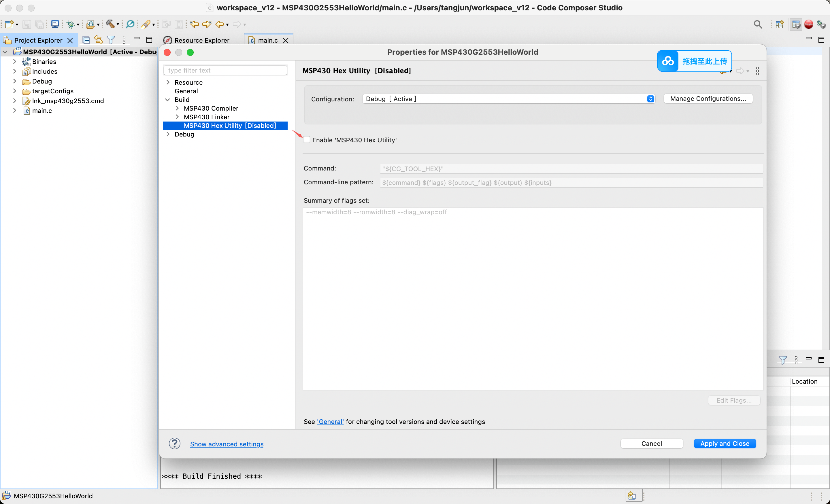830x504 pixels.
Task: Click the Manage Configurations button
Action: (x=708, y=99)
